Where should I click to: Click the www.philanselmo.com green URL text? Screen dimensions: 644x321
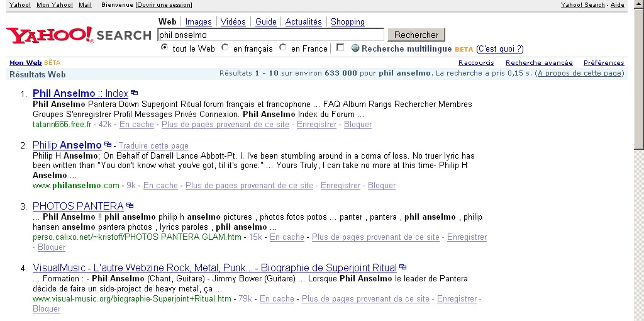[x=76, y=186]
